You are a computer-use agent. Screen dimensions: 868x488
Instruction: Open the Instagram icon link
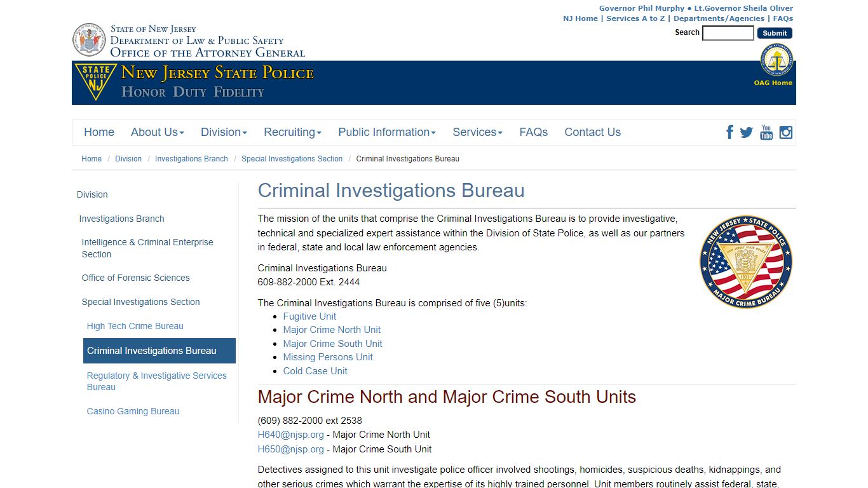coord(786,132)
